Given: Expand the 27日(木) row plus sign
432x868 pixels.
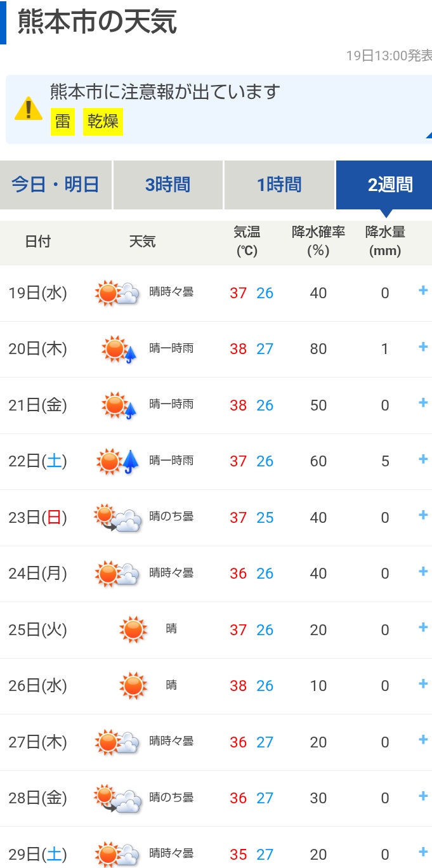Looking at the screenshot, I should coord(423,739).
